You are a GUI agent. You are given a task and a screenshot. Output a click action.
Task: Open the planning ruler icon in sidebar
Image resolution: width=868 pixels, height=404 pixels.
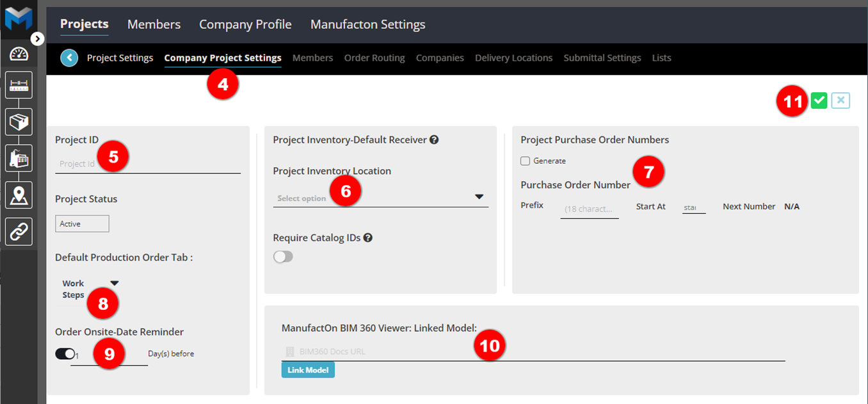pos(19,85)
